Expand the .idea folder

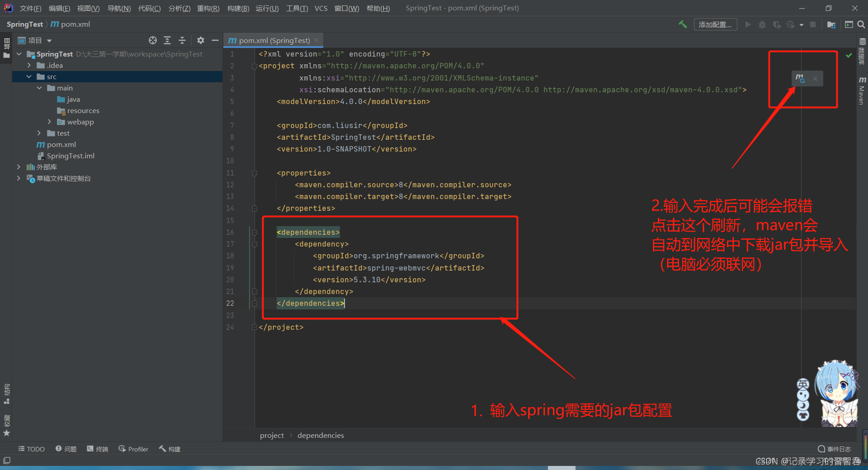point(29,65)
